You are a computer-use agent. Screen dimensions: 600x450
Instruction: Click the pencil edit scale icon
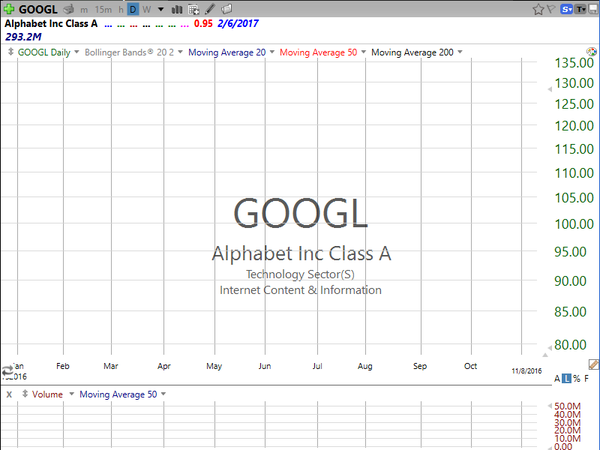pyautogui.click(x=593, y=364)
